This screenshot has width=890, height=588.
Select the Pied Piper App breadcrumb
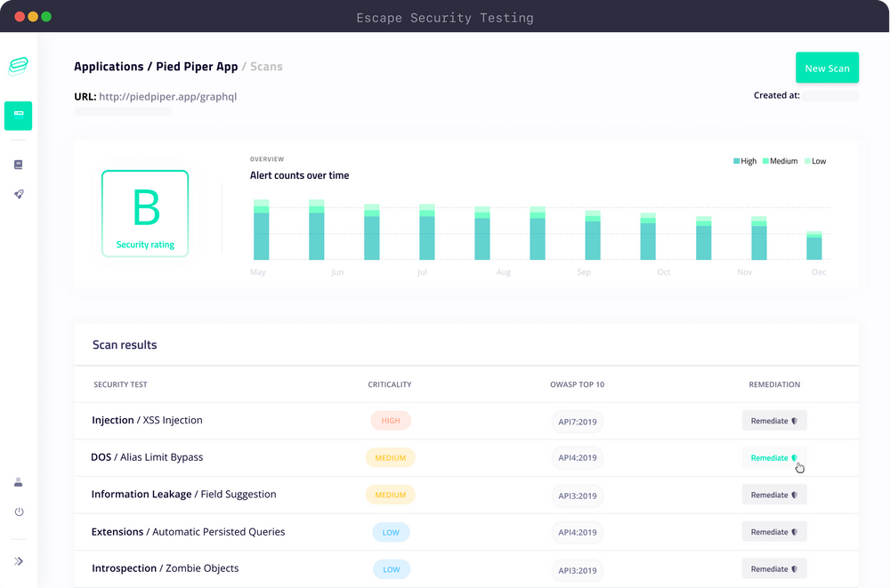(x=197, y=67)
